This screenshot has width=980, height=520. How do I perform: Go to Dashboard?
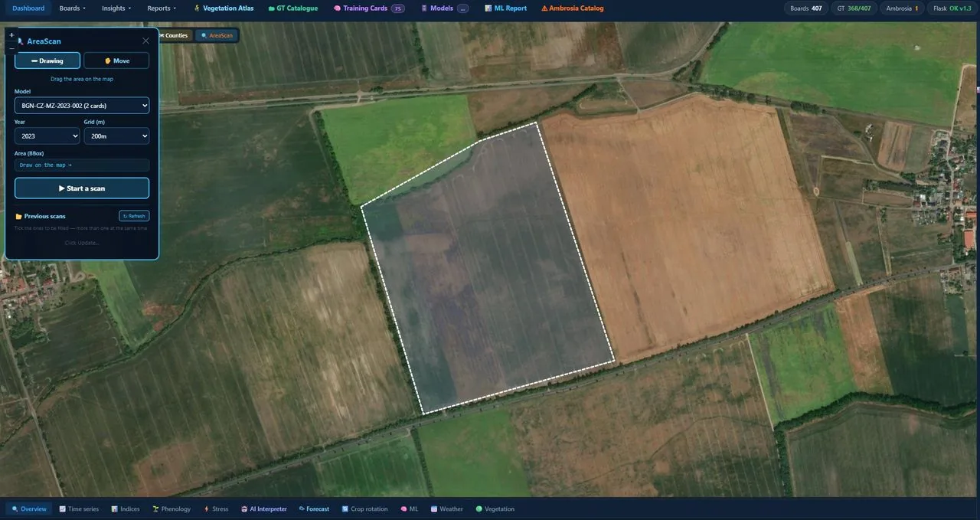pyautogui.click(x=28, y=8)
